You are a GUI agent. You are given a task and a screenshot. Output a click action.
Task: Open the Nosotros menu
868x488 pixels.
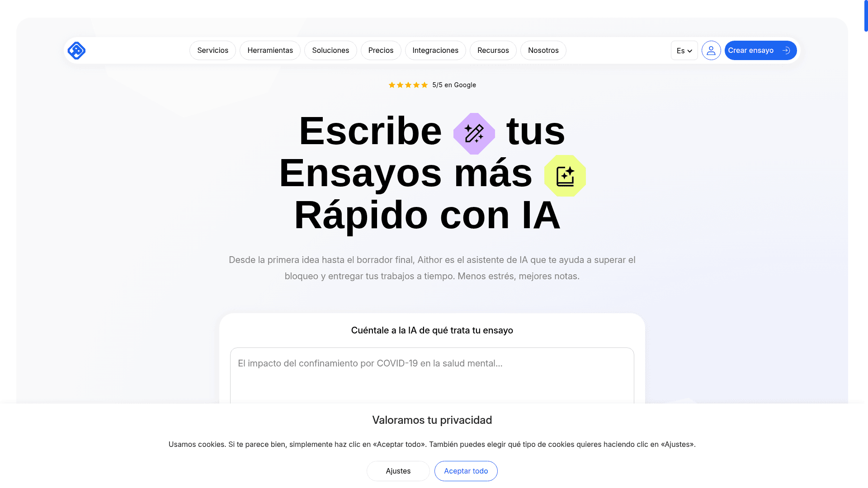[x=543, y=51]
